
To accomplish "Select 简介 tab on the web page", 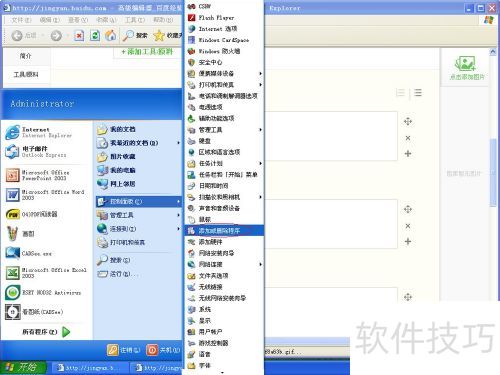I will (x=26, y=56).
